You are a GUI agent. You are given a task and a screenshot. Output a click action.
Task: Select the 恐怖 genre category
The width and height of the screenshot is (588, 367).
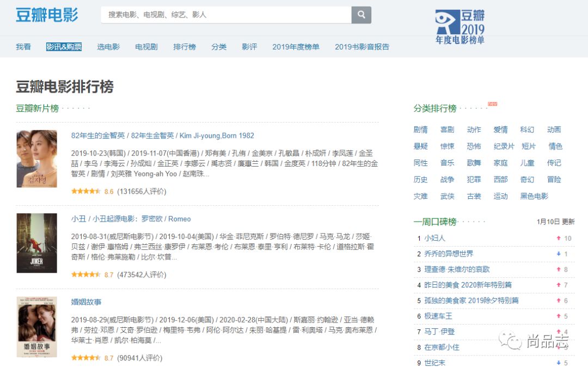pyautogui.click(x=474, y=146)
